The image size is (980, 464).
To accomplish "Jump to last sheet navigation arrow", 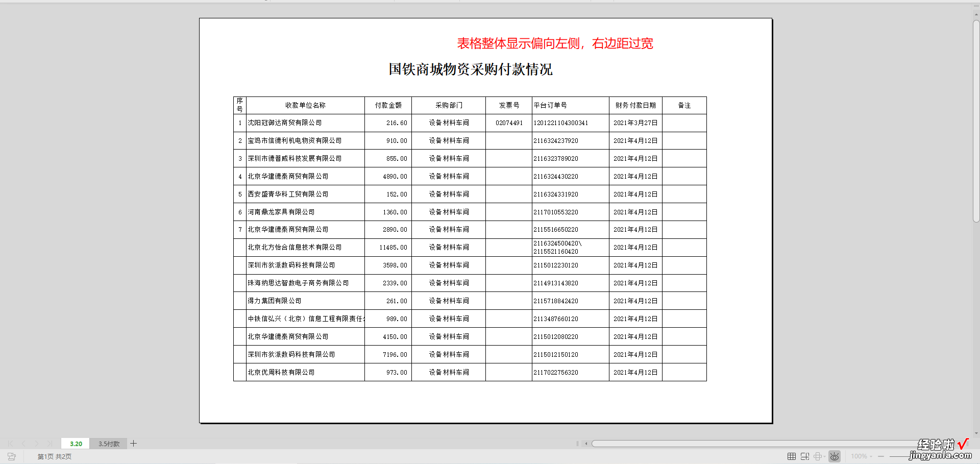I will tap(50, 444).
